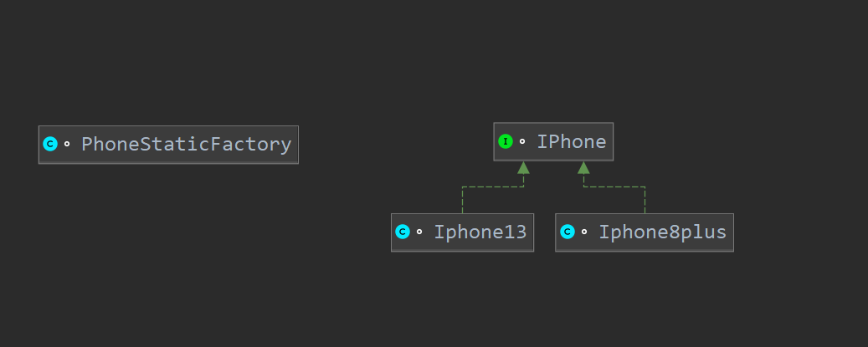Image resolution: width=868 pixels, height=347 pixels.
Task: Click the blank canvas between PhoneStaticFactory and IPhone
Action: point(393,144)
